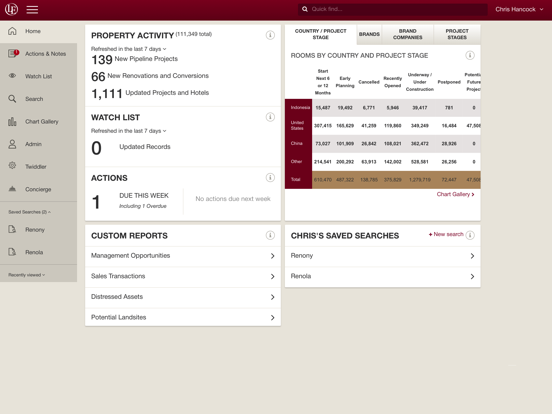Switch to Brand Companies tab
This screenshot has height=414, width=552.
coord(407,34)
